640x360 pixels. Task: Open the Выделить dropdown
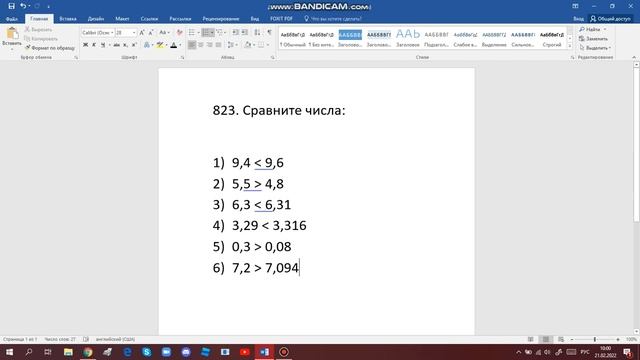pos(595,48)
